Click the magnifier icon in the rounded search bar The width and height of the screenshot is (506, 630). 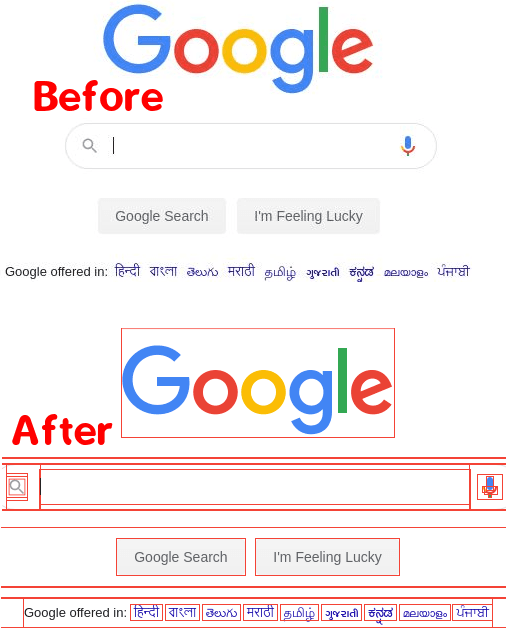point(90,145)
